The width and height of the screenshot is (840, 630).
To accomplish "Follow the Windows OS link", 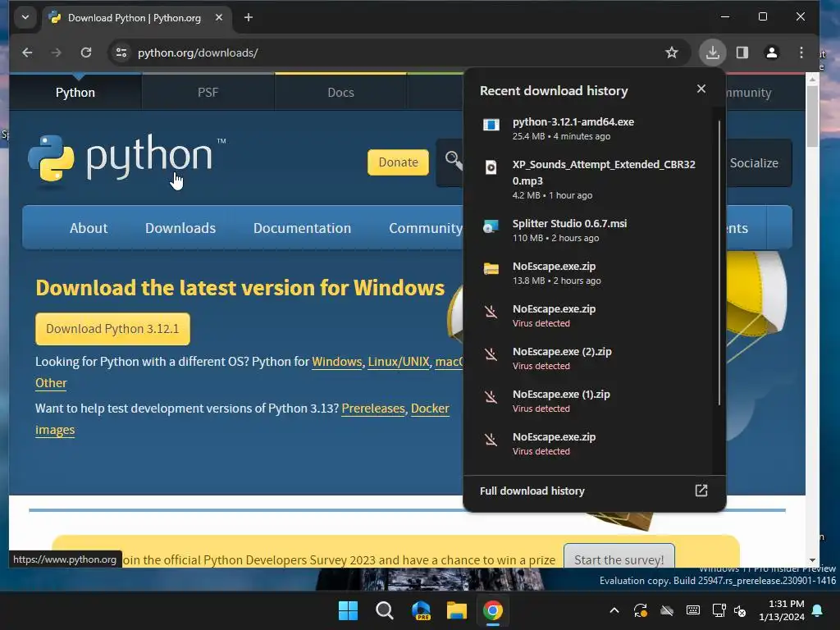I will point(337,362).
